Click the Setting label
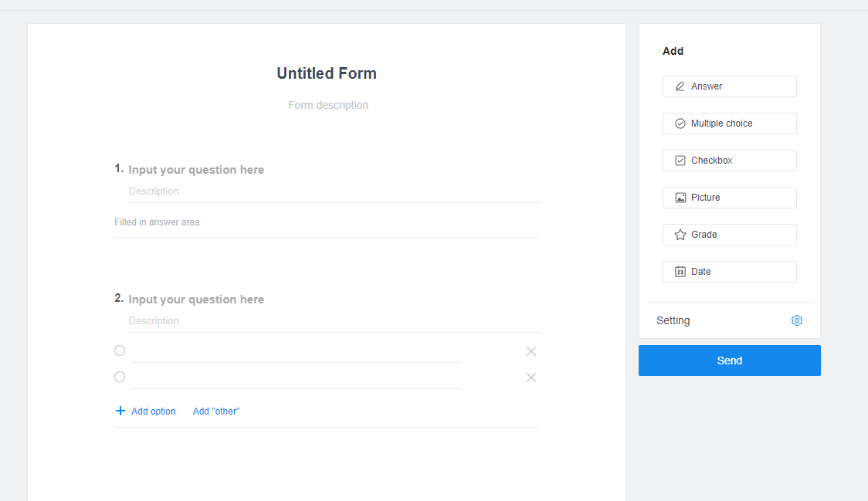 click(673, 320)
